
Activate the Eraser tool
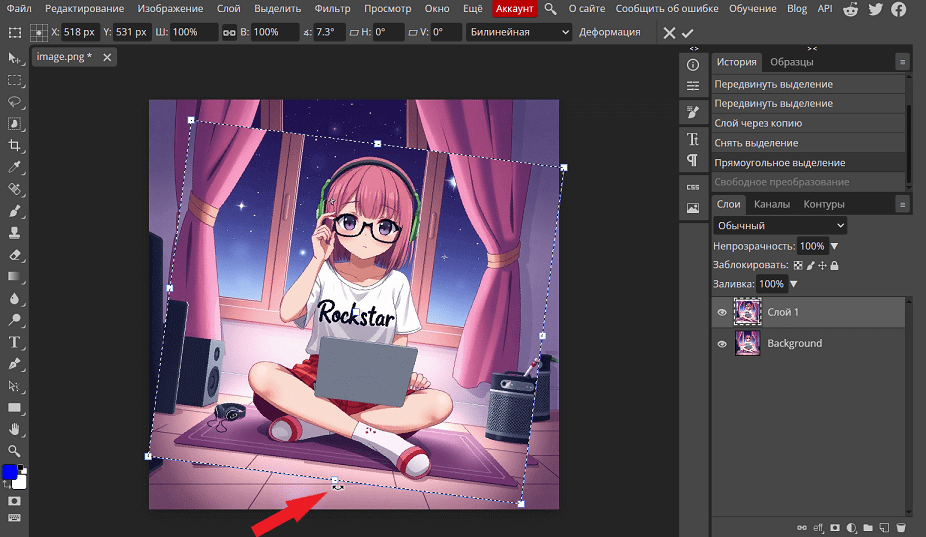(x=15, y=255)
